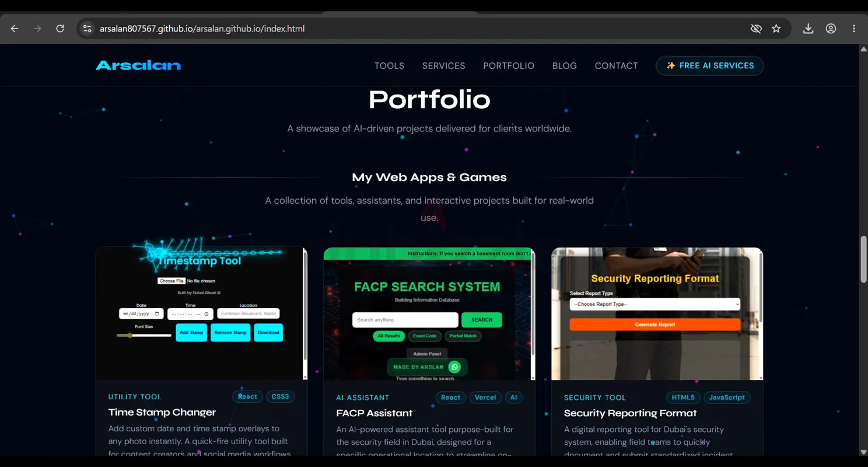Click the calendar icon in Date field
This screenshot has width=868, height=467.
157,314
